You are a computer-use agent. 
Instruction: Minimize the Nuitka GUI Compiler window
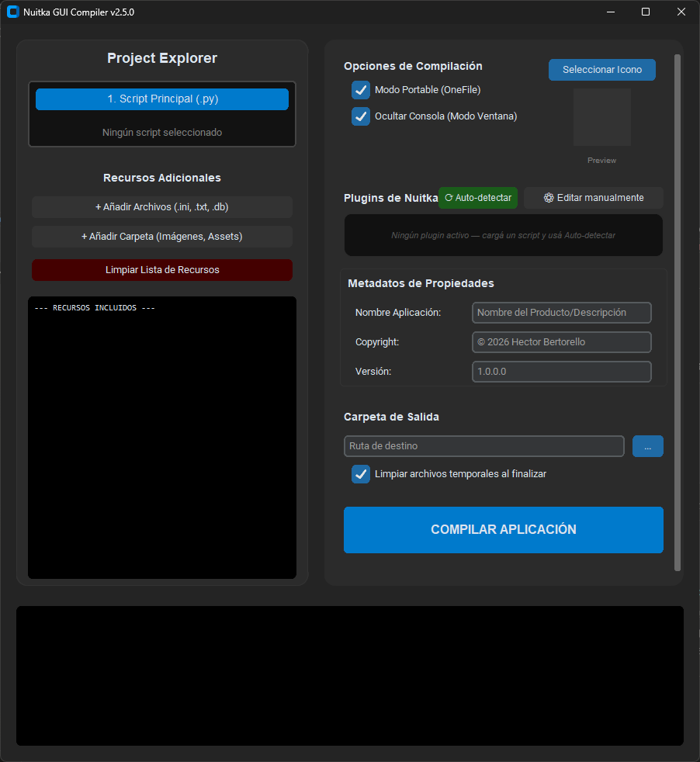(x=611, y=12)
